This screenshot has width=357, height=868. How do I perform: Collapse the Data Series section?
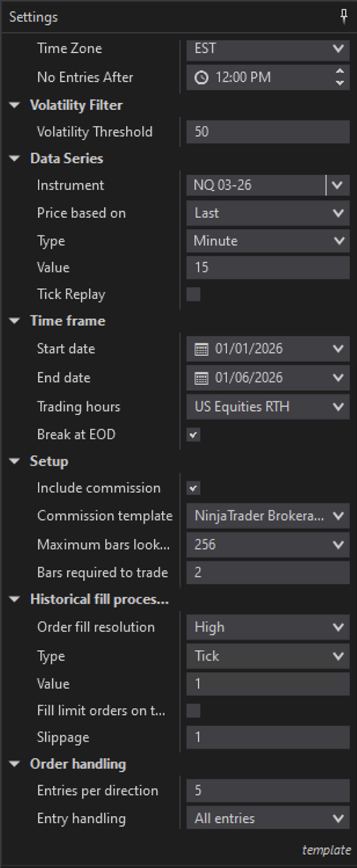click(x=14, y=158)
